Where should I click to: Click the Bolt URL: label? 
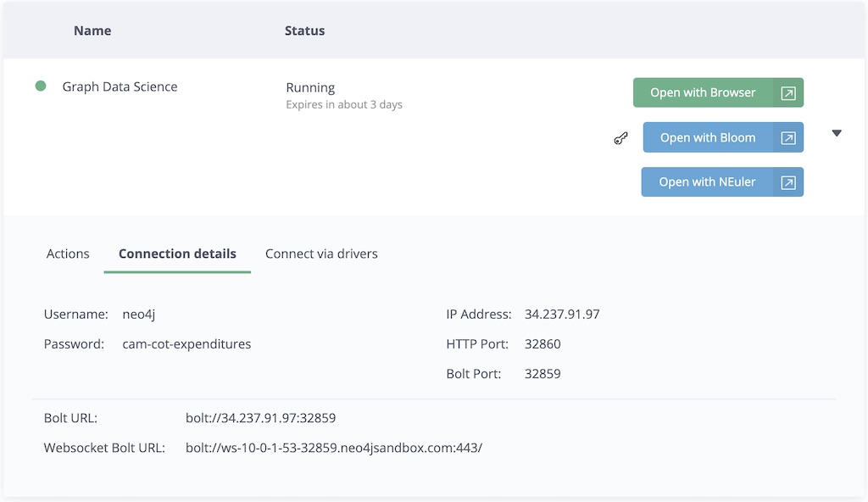point(70,418)
